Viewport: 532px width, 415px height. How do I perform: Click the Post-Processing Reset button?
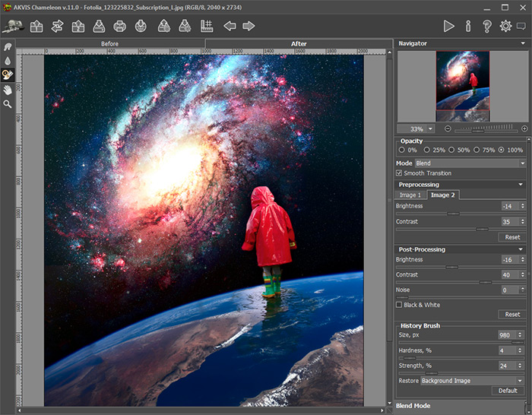click(x=512, y=314)
